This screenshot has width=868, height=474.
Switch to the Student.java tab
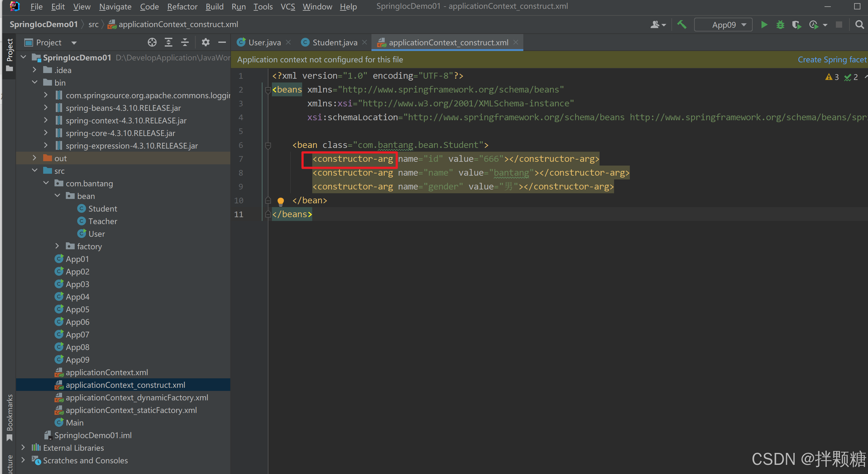click(334, 42)
